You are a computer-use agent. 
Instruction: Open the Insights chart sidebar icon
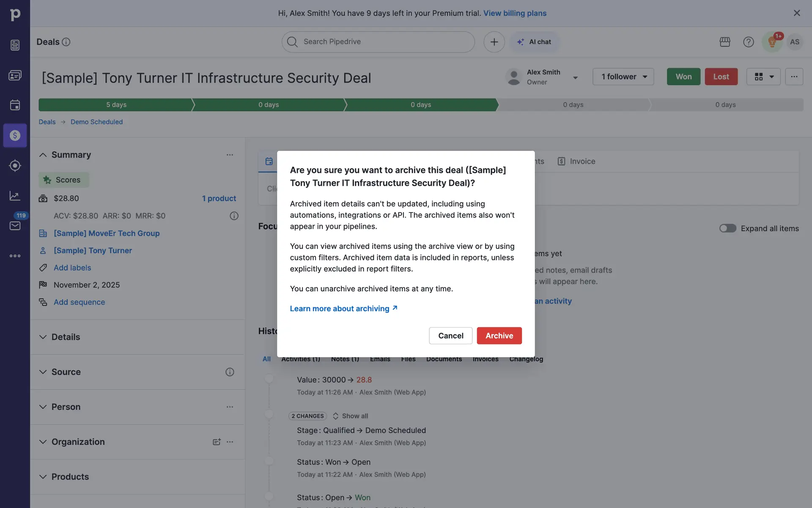coord(15,196)
